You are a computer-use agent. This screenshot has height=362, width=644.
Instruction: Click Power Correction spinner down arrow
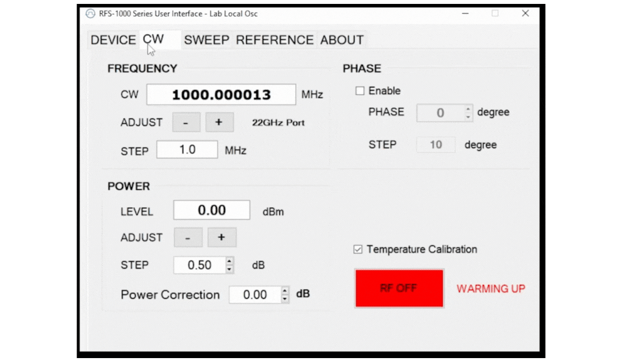[x=285, y=299]
